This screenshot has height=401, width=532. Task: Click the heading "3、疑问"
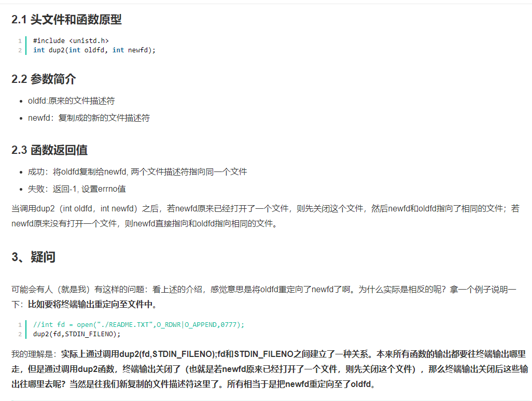point(33,257)
